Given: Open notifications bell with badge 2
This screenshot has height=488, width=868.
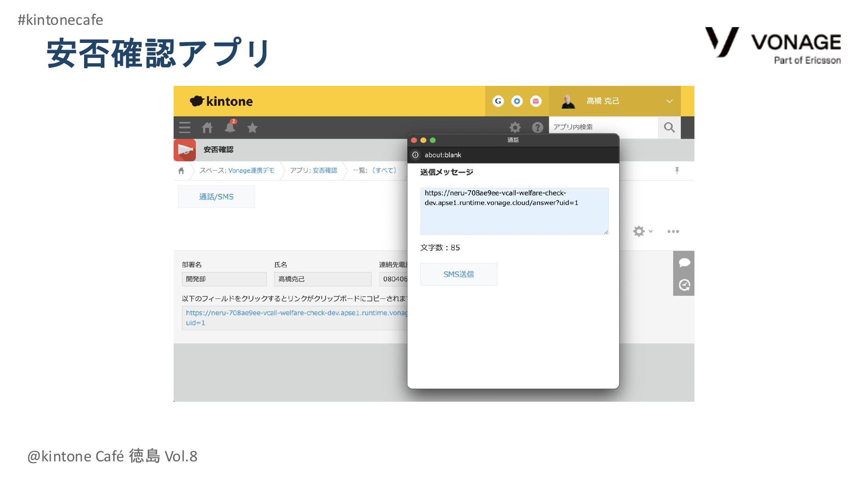Looking at the screenshot, I should tap(231, 127).
